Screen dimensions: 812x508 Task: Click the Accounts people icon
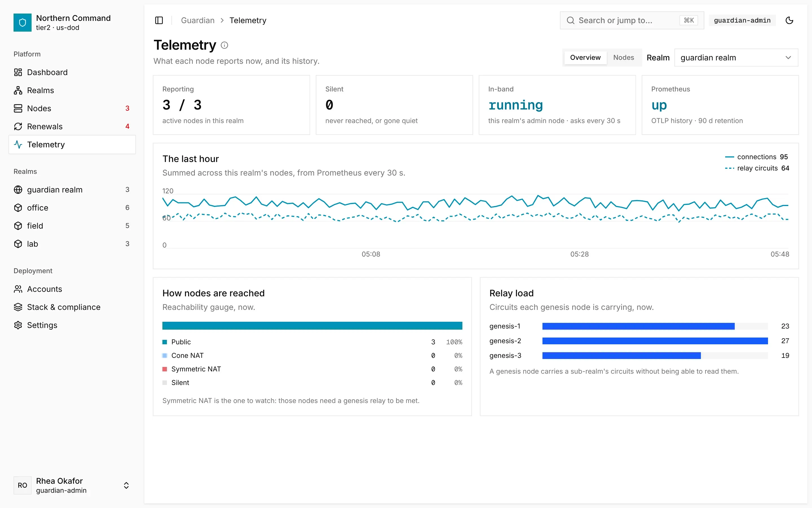point(18,289)
